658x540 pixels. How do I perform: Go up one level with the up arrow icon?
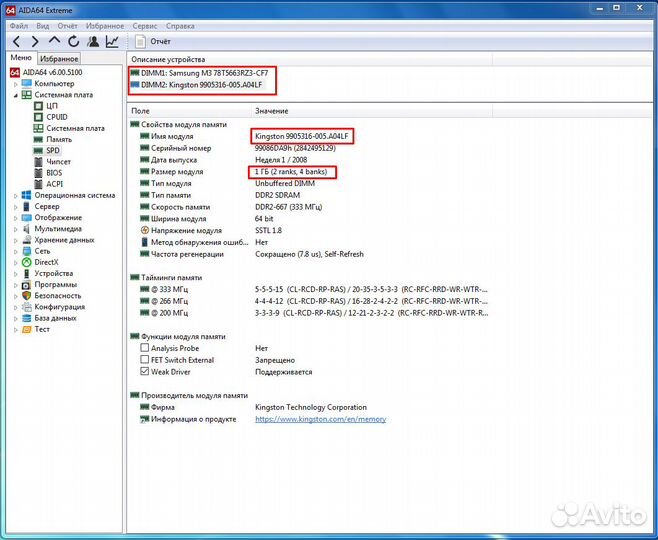click(55, 41)
